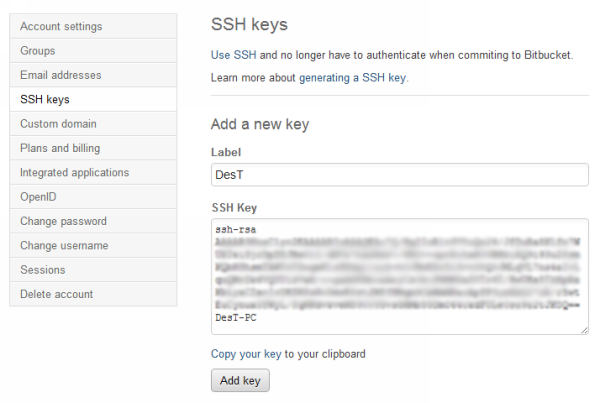
Task: Open the 'generating a SSH key' link
Action: pos(353,77)
